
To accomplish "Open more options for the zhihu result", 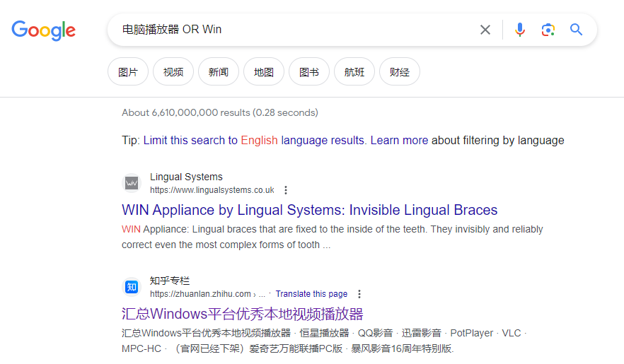I will (359, 293).
